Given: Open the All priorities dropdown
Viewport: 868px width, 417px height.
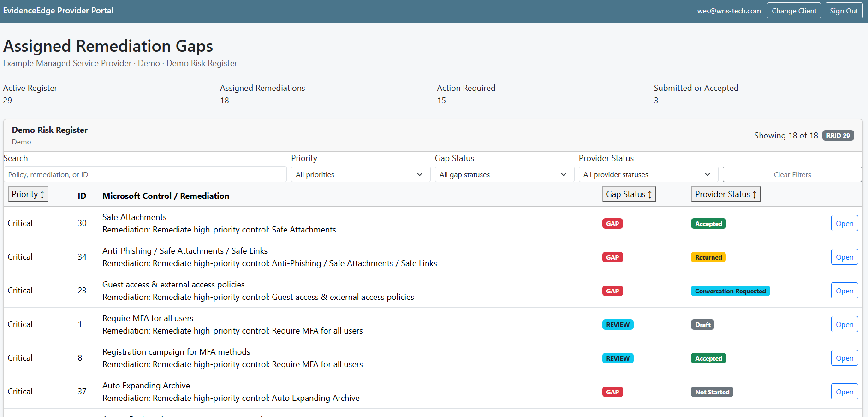Looking at the screenshot, I should click(360, 174).
